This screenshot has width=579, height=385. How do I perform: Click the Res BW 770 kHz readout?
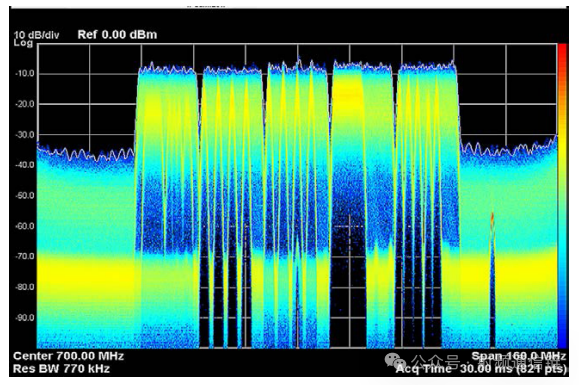click(x=61, y=369)
